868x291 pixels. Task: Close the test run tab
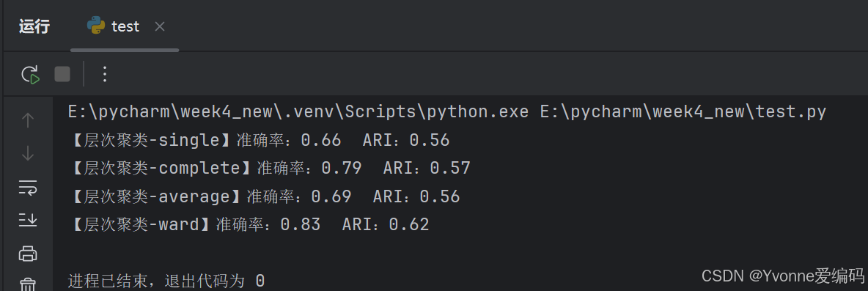(159, 26)
